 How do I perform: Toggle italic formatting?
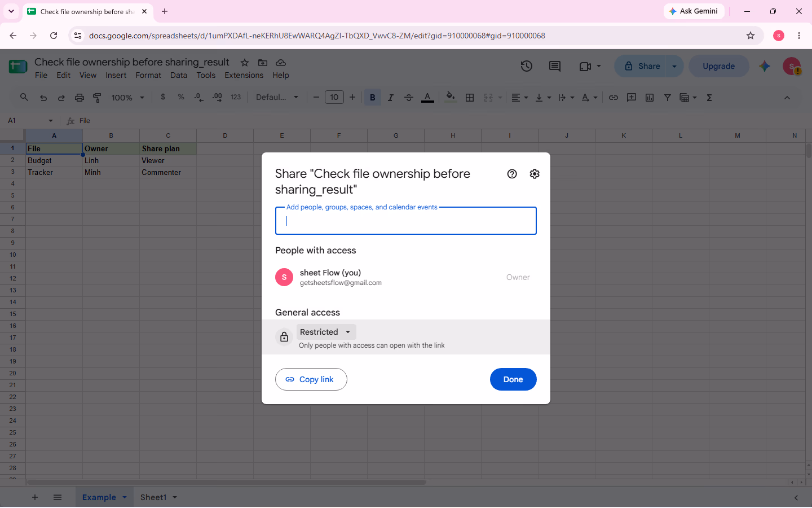pos(391,98)
